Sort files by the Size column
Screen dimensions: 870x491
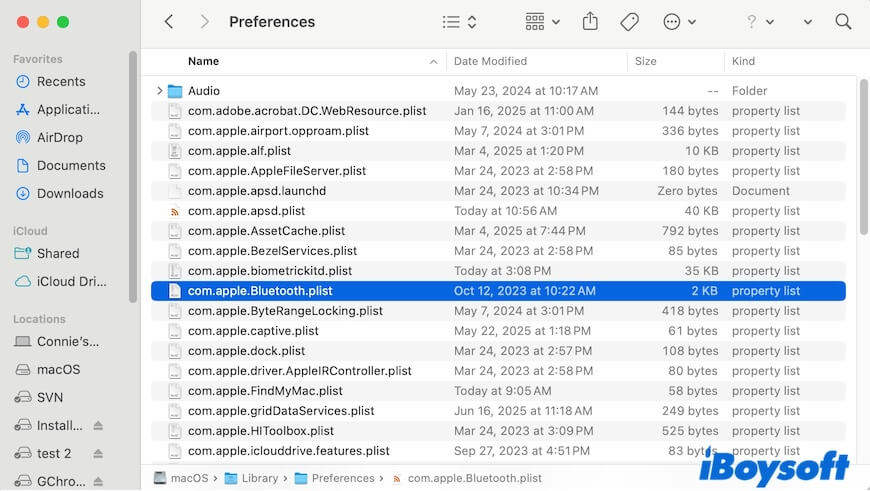pyautogui.click(x=646, y=61)
